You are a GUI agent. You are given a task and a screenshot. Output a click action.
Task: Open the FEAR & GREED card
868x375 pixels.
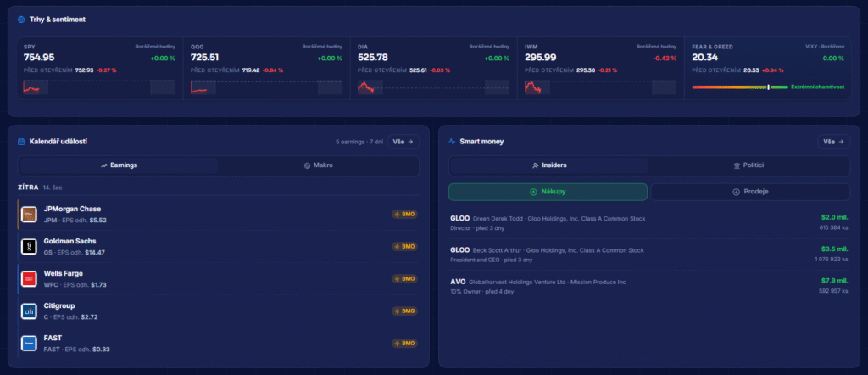click(768, 68)
